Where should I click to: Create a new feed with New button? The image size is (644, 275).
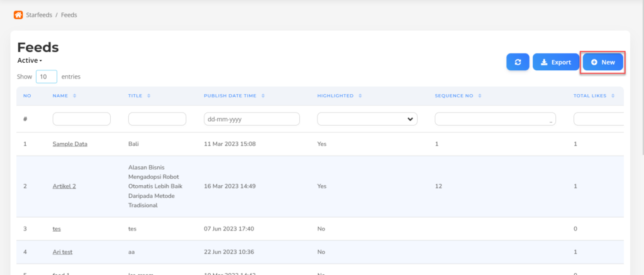(603, 62)
